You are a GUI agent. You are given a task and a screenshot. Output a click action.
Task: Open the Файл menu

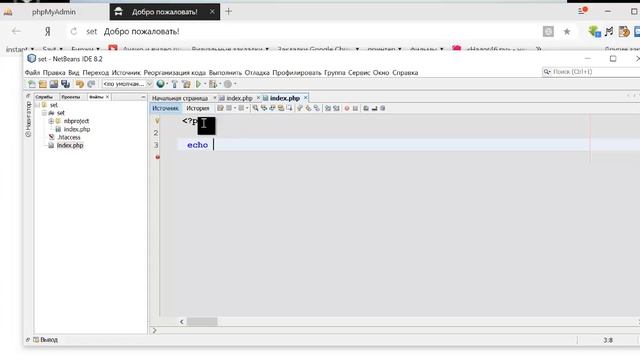[x=32, y=73]
